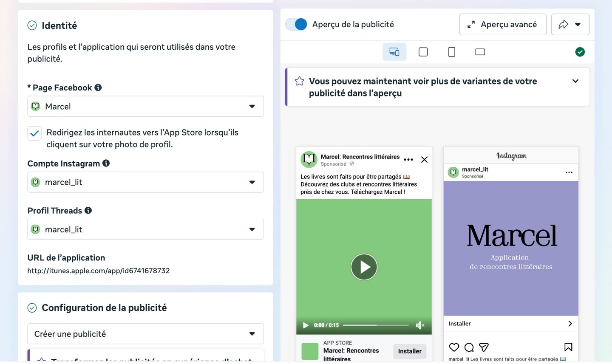Select the combined desktop and mobile preview icon
Screen dimensions: 612x364
(x=394, y=52)
